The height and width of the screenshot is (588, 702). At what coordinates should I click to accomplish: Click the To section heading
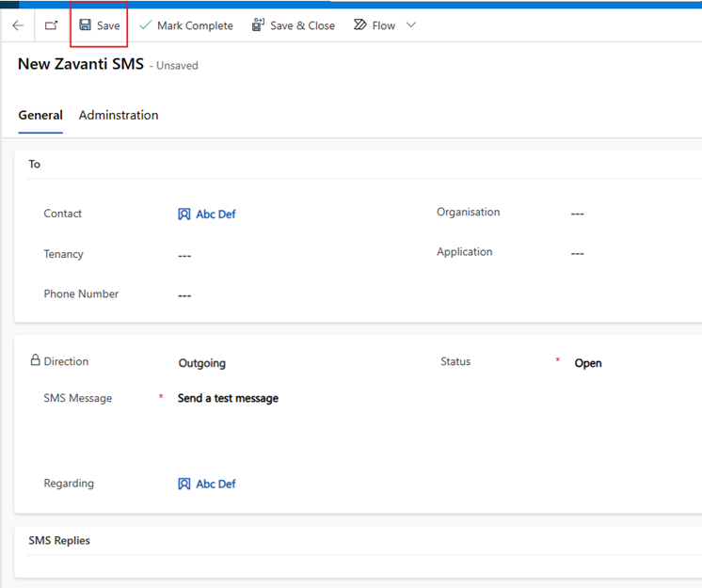[35, 165]
